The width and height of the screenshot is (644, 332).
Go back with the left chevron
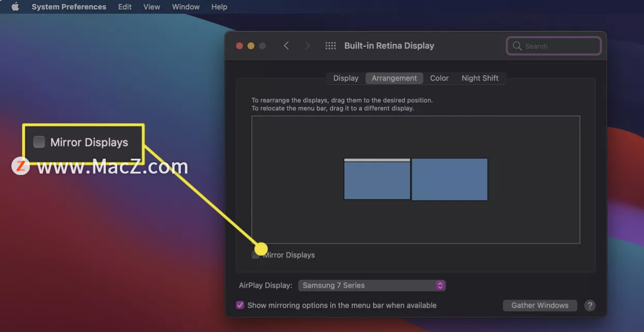[286, 46]
